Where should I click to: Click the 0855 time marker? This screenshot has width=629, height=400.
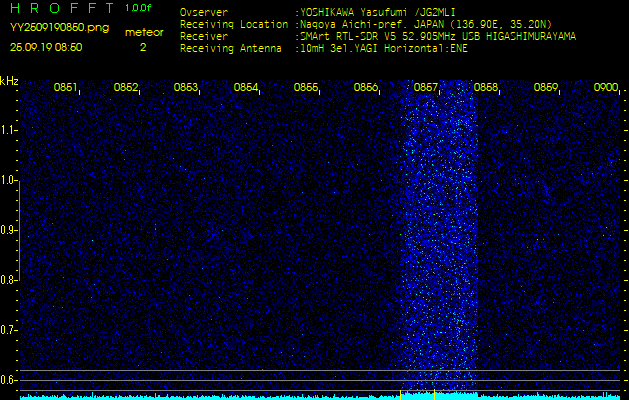tap(306, 87)
